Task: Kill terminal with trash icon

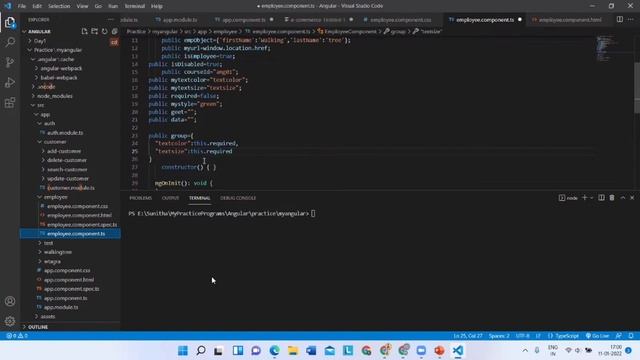Action: (x=612, y=198)
